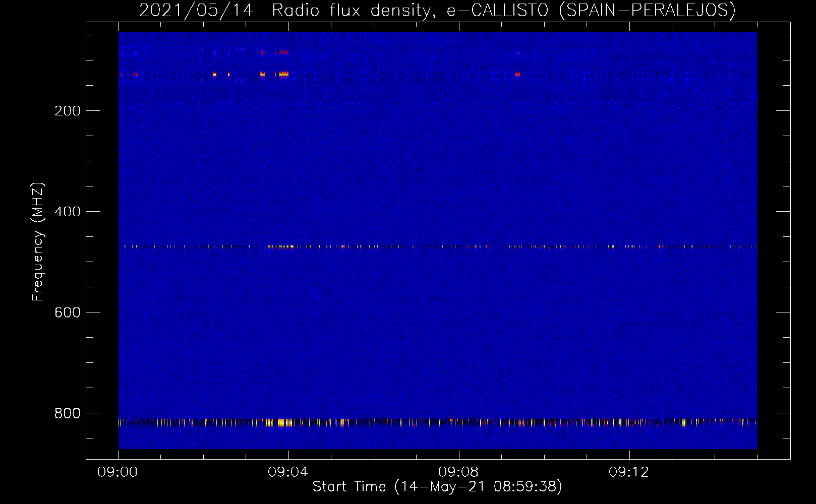
Task: Click the 09:12 time tick label
Action: point(629,472)
